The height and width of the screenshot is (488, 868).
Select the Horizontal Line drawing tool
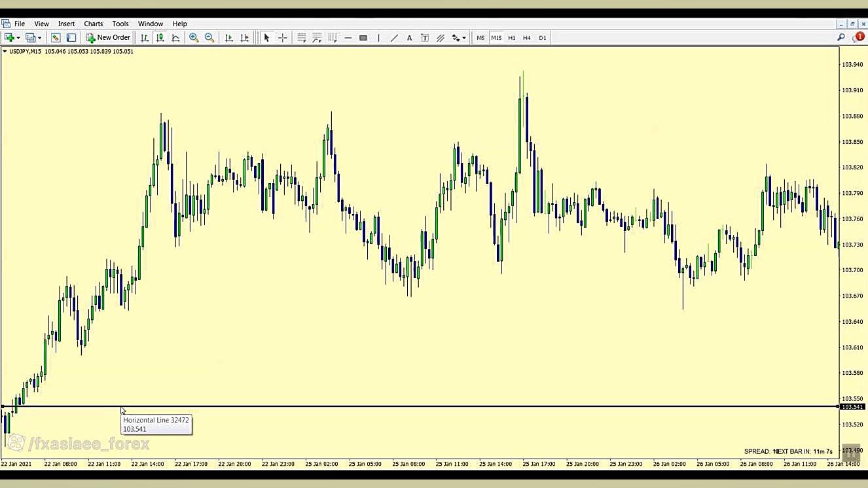click(348, 38)
